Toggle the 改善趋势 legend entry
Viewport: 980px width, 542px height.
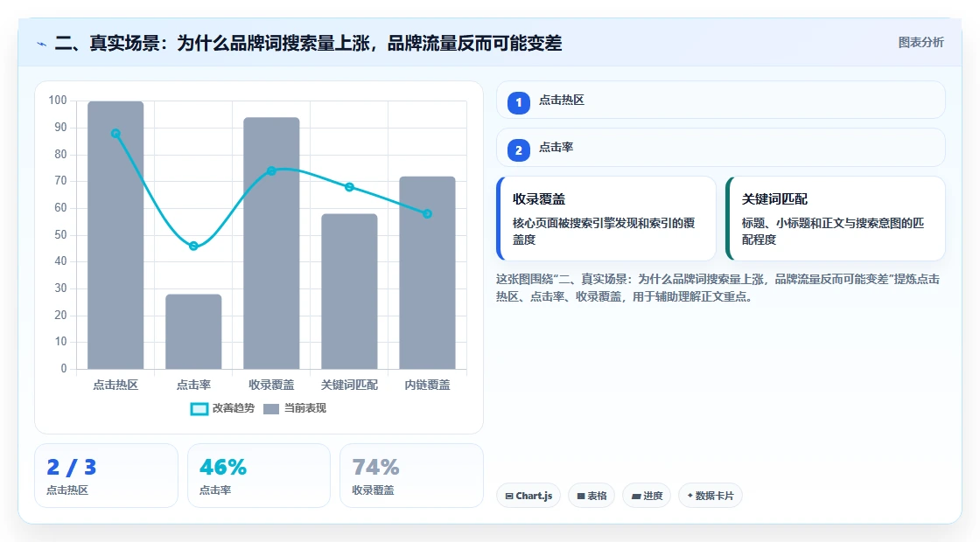tap(222, 408)
